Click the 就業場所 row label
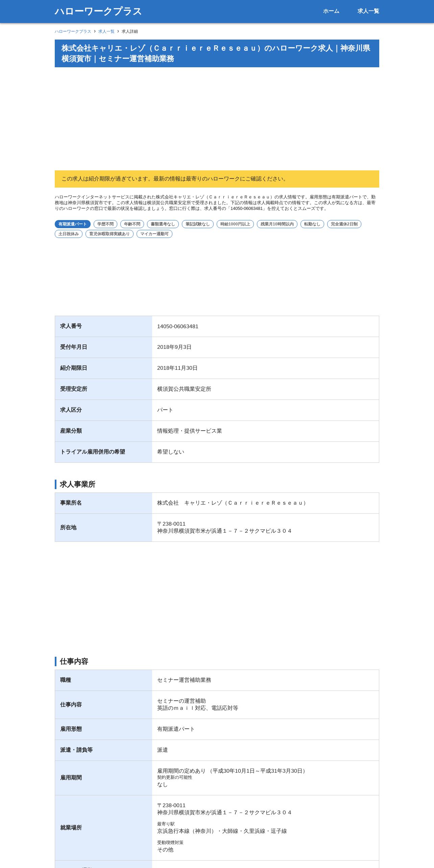Screen dimensions: 434x868 click(x=71, y=828)
